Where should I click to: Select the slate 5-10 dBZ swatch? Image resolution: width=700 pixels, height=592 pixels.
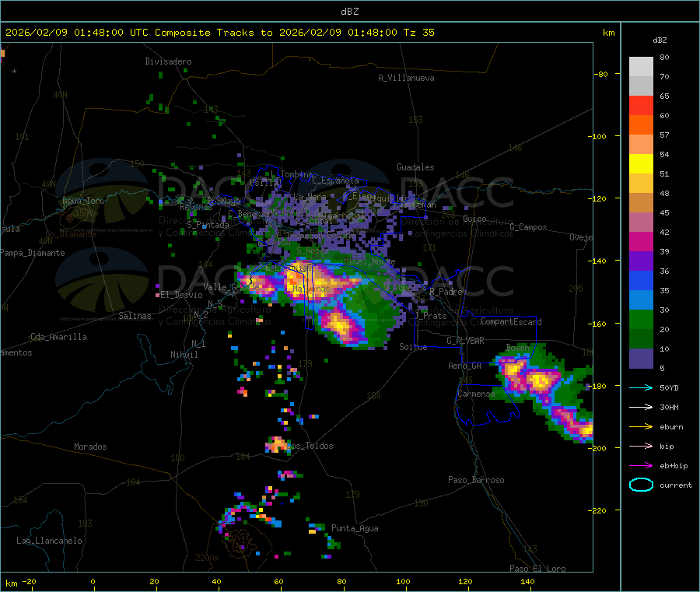[641, 359]
